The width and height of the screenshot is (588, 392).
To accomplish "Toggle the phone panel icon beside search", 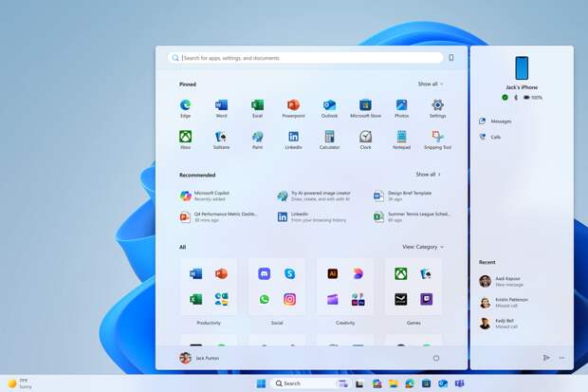I will click(450, 58).
